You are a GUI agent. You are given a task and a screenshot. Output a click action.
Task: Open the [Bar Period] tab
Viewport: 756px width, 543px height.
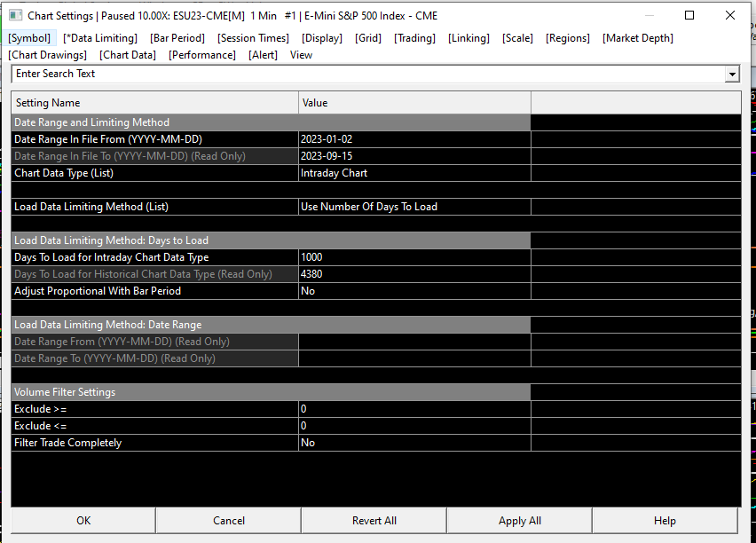click(x=177, y=38)
